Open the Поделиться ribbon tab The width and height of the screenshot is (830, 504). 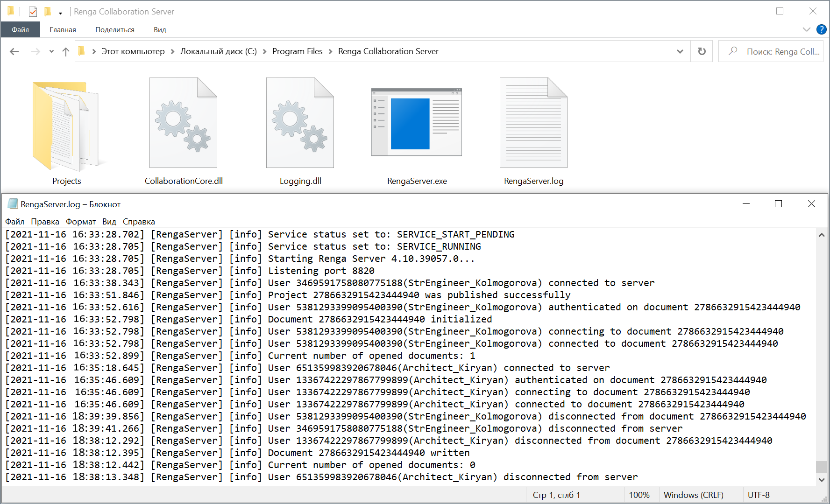click(x=115, y=29)
